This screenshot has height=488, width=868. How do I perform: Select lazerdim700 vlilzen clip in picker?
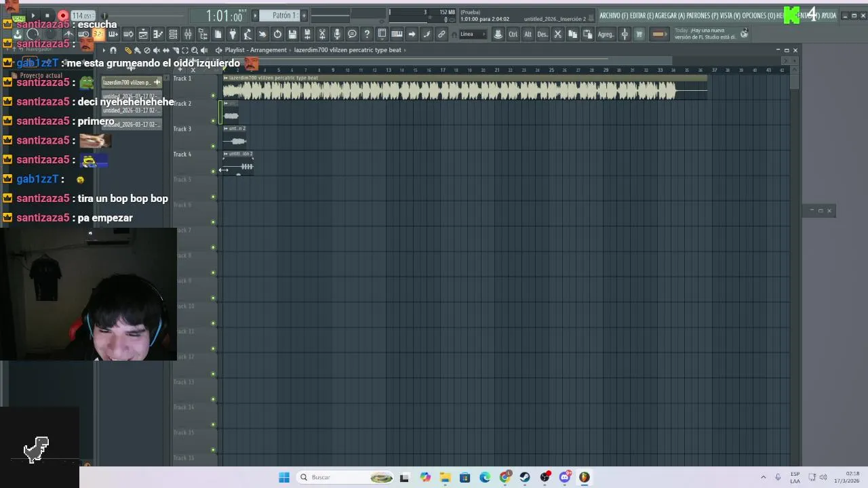coord(132,82)
